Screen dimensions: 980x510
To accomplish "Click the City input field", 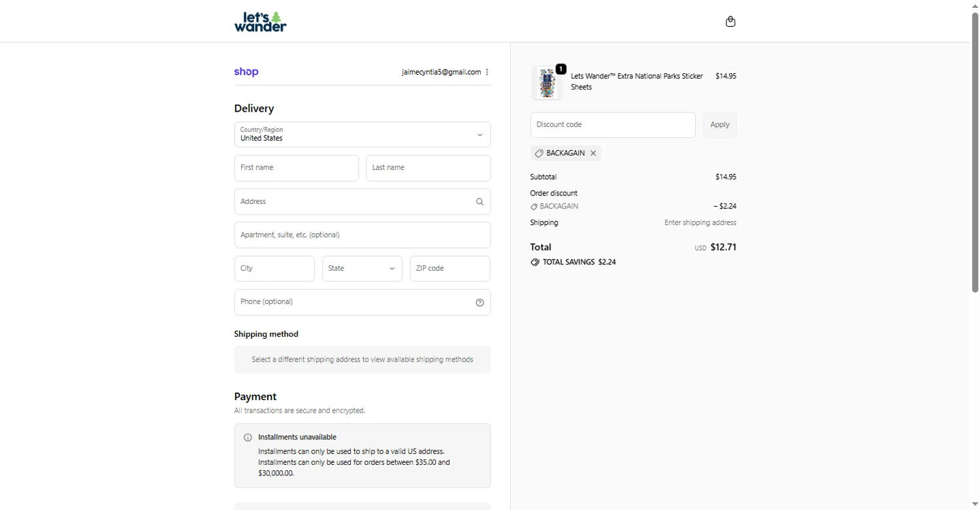I will pos(274,269).
